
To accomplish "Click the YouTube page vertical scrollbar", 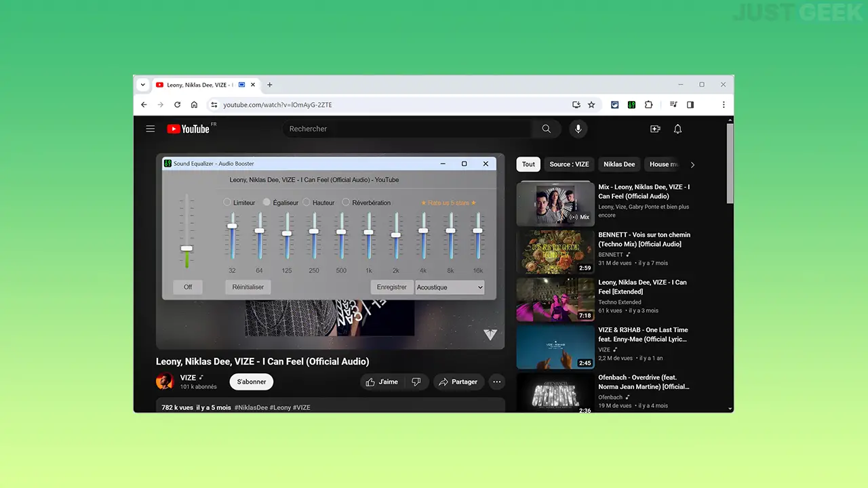I will point(730,163).
